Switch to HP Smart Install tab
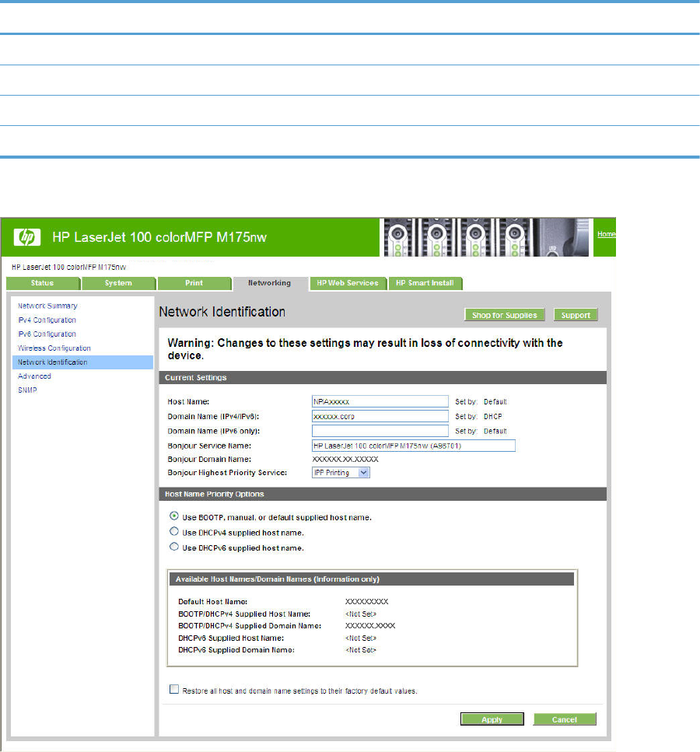This screenshot has height=752, width=700. (425, 283)
